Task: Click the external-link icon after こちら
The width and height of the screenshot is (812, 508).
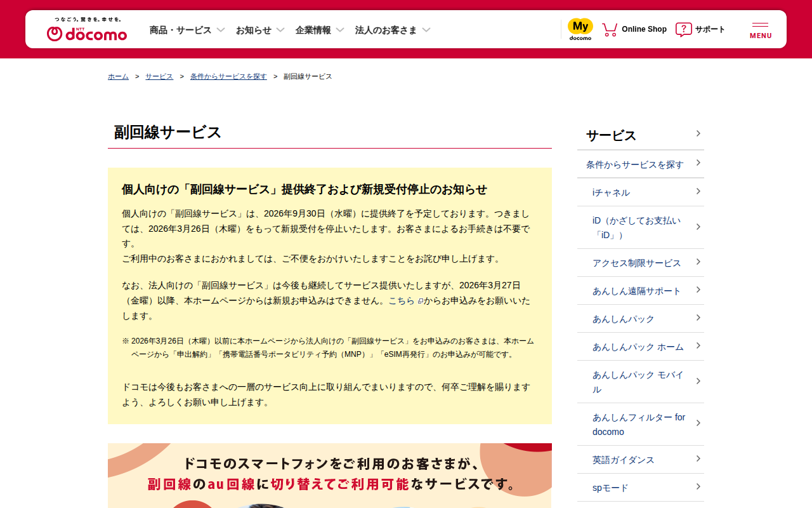Action: coord(420,301)
